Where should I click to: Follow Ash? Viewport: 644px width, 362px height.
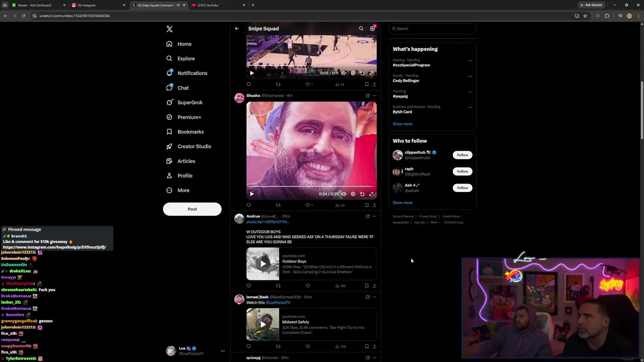tap(462, 188)
